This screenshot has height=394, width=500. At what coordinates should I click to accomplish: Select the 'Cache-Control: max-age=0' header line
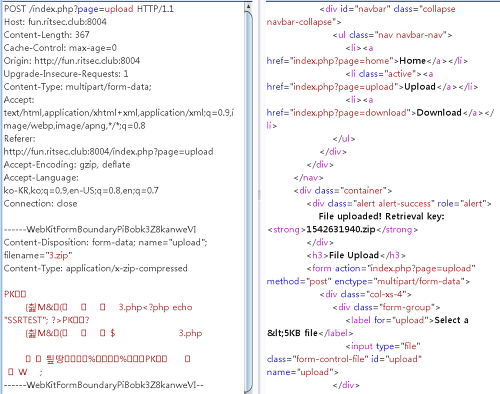tap(60, 48)
